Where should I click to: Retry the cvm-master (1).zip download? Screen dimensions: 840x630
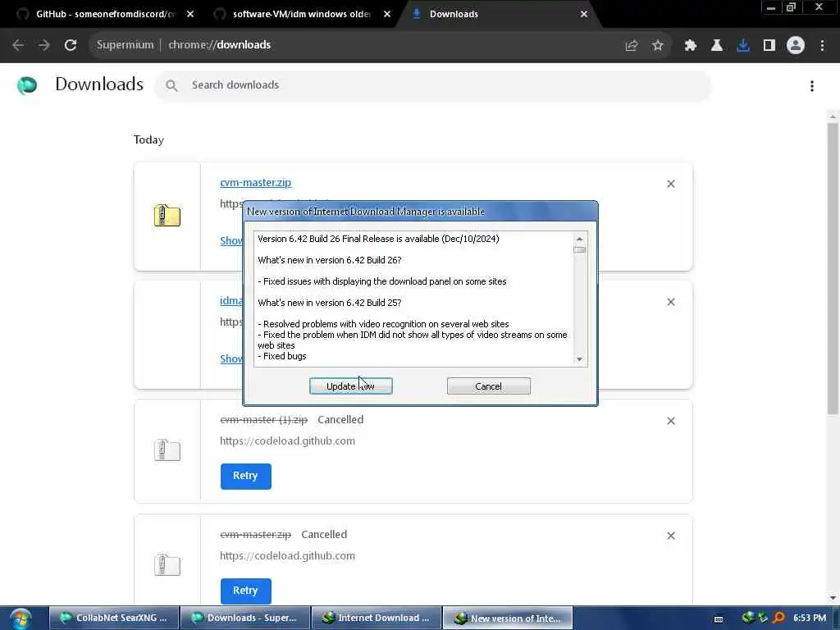[x=245, y=476]
